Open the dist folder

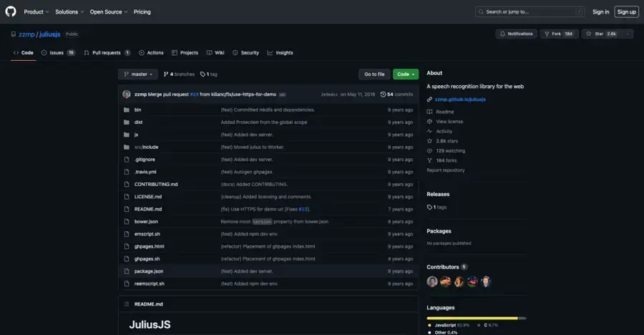tap(138, 122)
